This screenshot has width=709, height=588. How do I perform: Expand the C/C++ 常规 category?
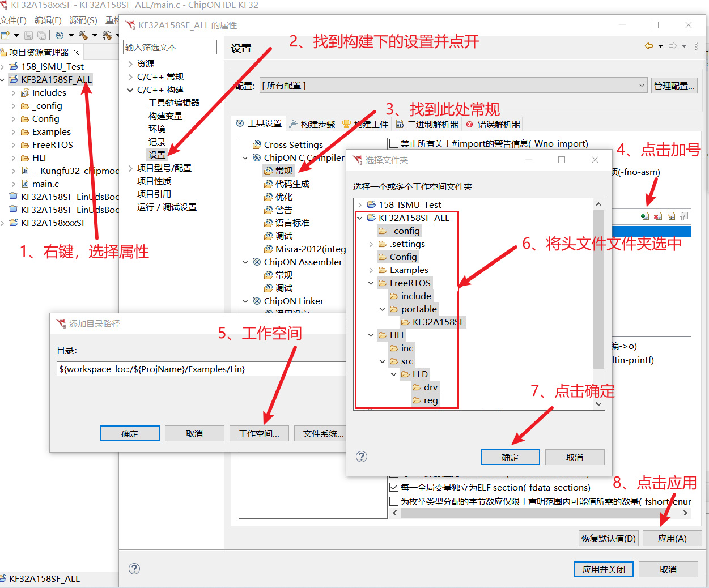(x=130, y=77)
